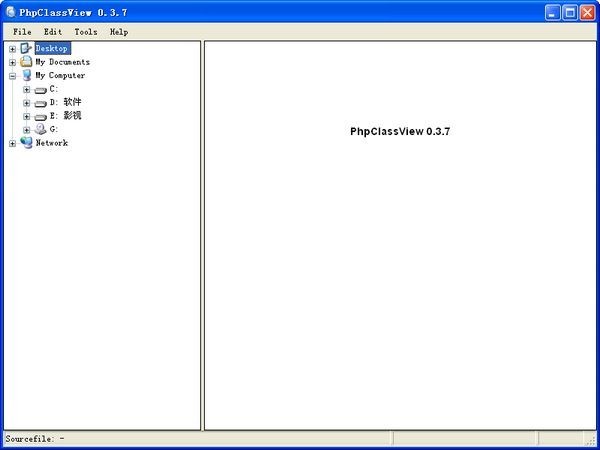The height and width of the screenshot is (450, 600).
Task: Expand the Network tree node
Action: pos(13,143)
